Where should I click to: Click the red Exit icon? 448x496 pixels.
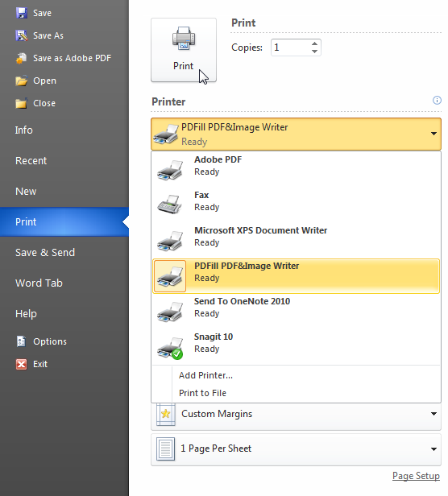[21, 364]
